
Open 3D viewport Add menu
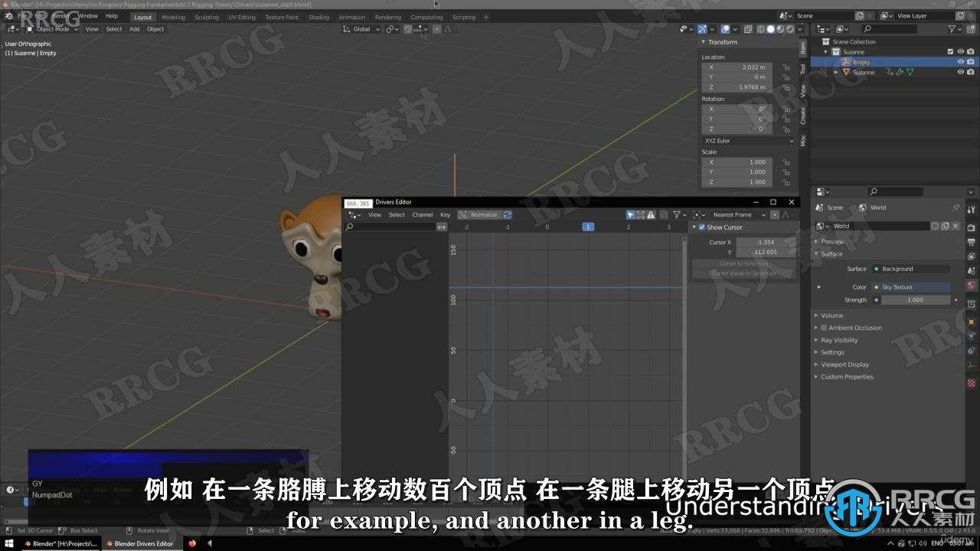[x=135, y=29]
